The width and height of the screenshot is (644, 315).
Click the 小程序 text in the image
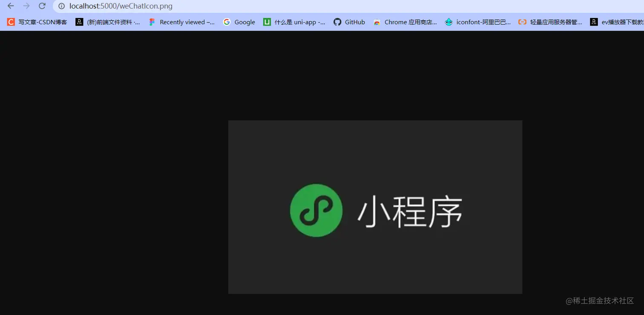[410, 211]
